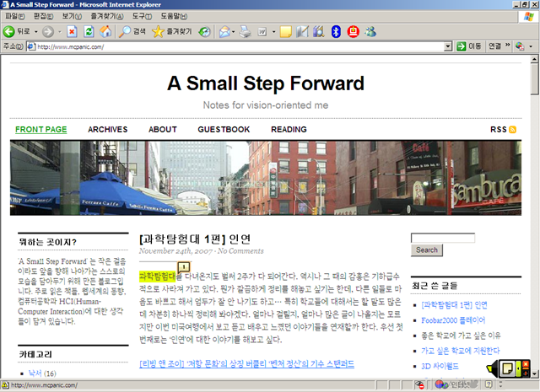
Task: Click the scrollbar down arrow
Action: coord(534,373)
